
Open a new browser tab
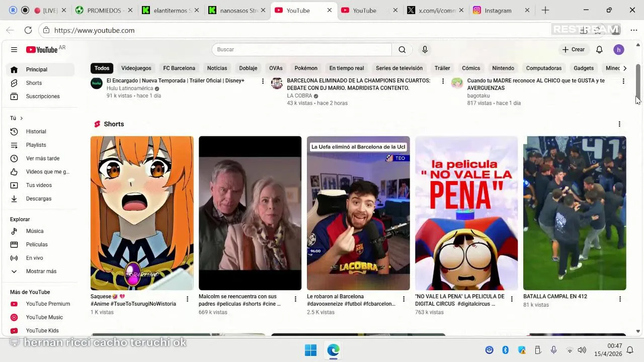[x=545, y=10]
